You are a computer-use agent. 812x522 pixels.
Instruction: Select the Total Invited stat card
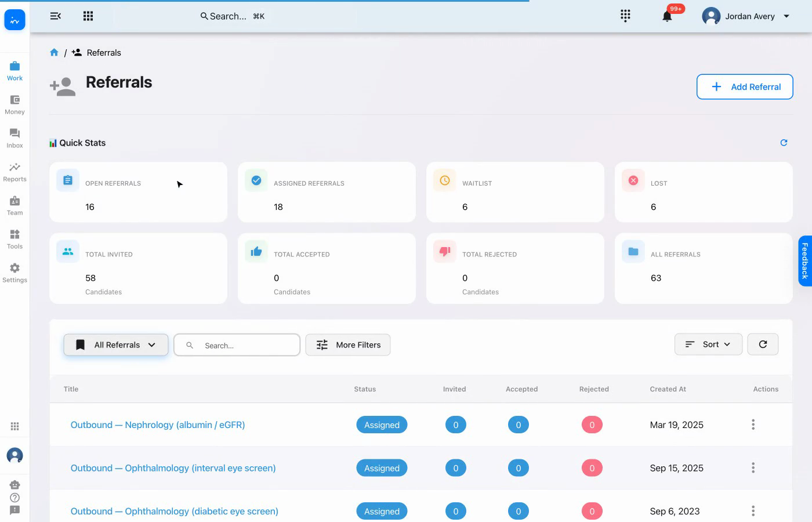pos(138,269)
